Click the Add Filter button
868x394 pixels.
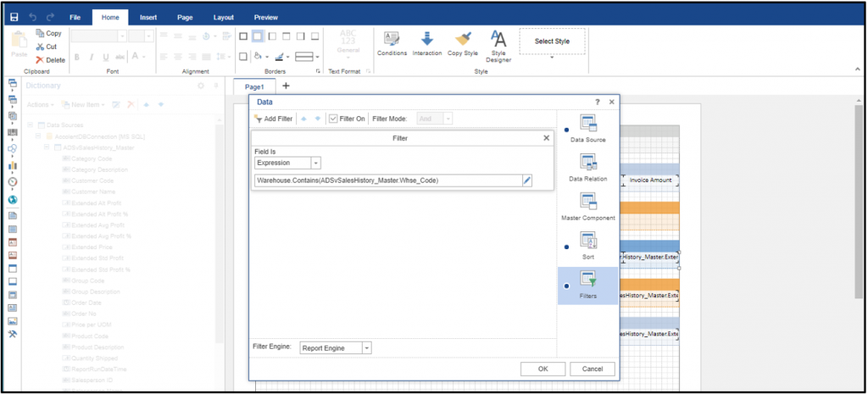(x=273, y=119)
